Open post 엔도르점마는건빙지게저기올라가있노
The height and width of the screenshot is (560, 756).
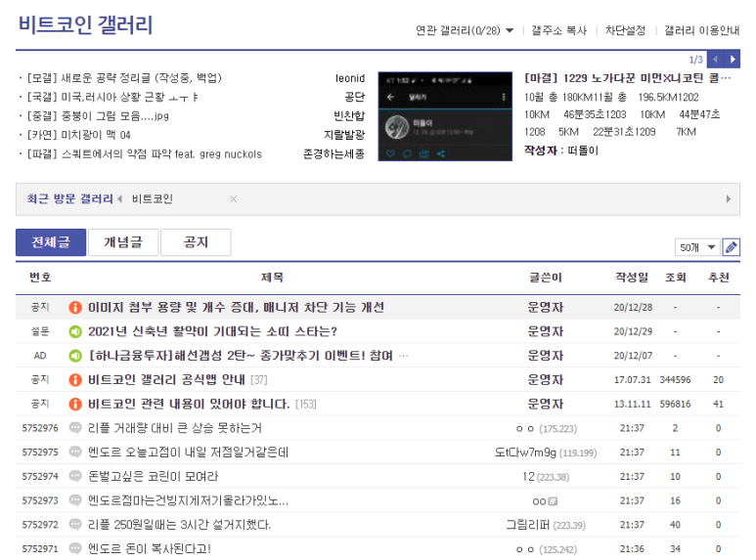click(188, 500)
